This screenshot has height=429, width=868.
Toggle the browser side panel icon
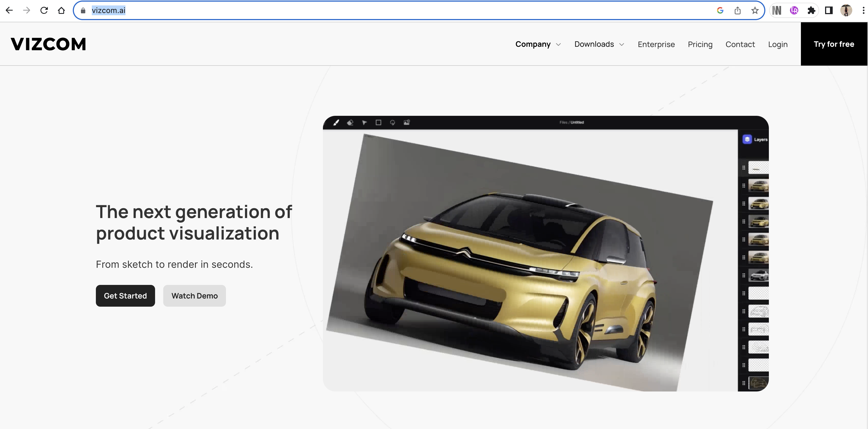829,10
